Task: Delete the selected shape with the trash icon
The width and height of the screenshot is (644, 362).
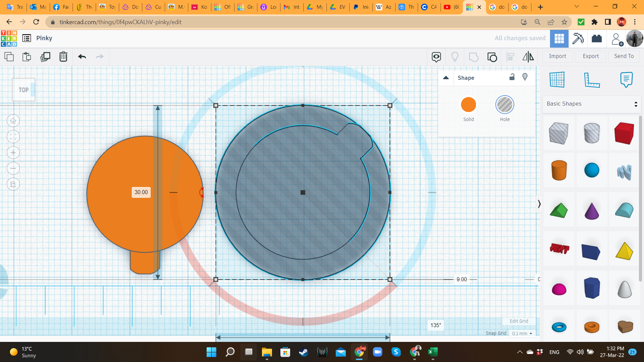Action: pos(63,57)
